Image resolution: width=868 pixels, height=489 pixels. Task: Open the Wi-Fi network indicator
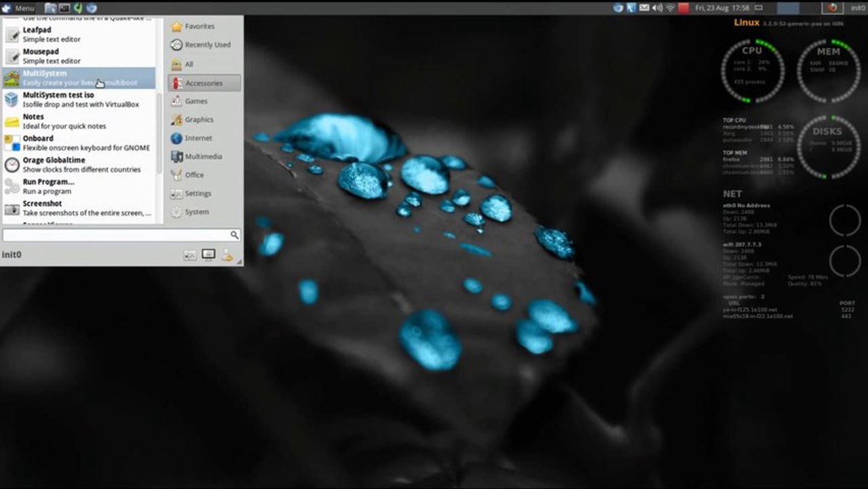[671, 8]
